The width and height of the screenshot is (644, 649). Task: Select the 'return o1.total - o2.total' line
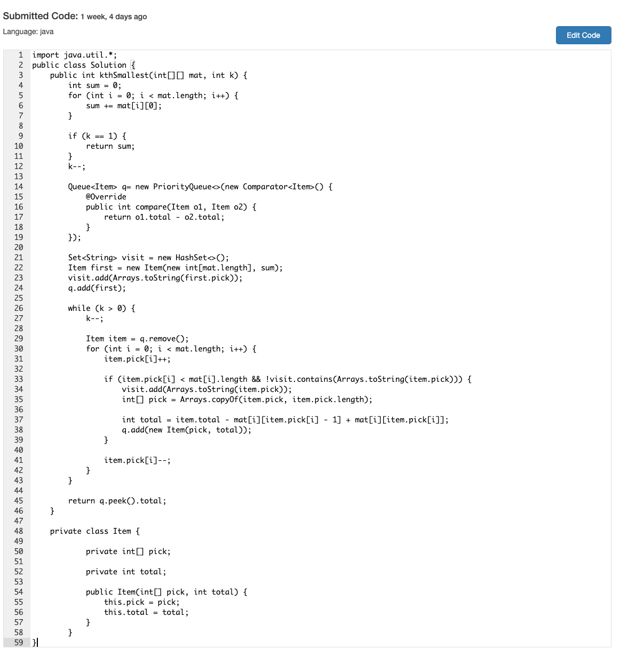click(x=164, y=217)
